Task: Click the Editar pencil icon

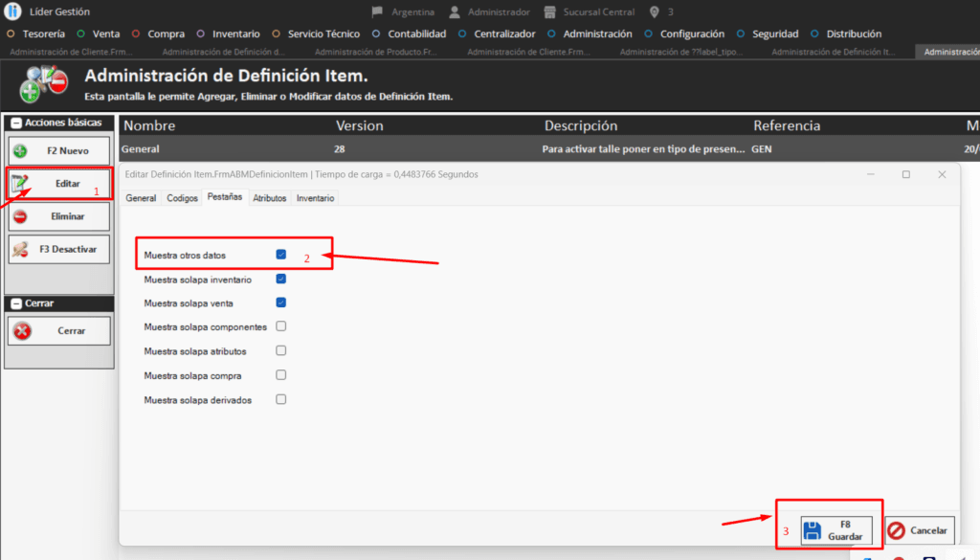Action: coord(20,182)
